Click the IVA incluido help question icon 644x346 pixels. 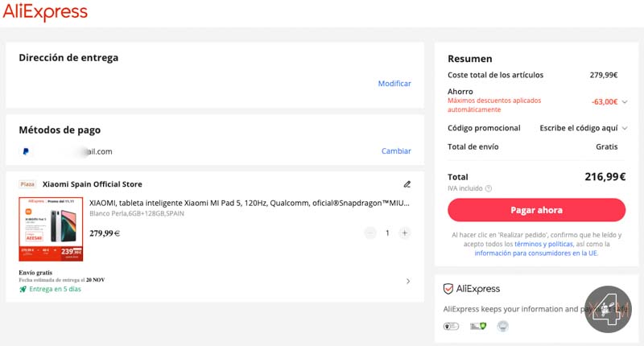(489, 188)
